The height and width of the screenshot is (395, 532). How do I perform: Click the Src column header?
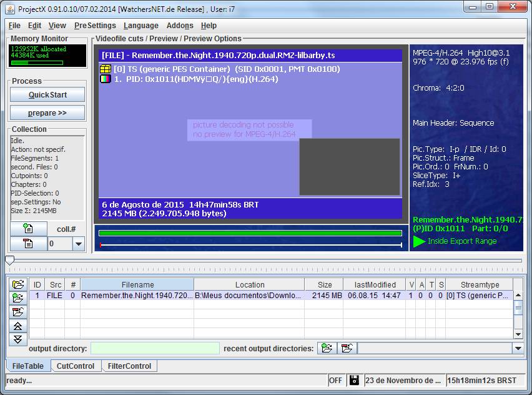click(55, 284)
